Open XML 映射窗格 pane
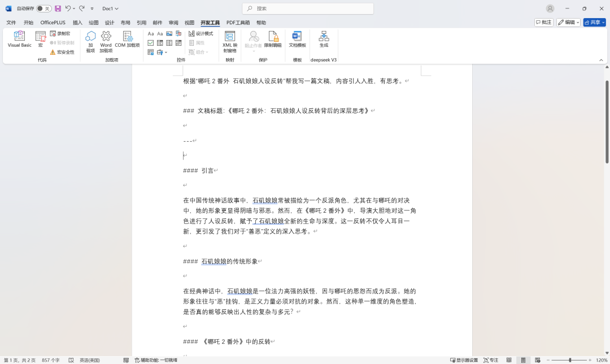This screenshot has width=610, height=364. [x=230, y=39]
